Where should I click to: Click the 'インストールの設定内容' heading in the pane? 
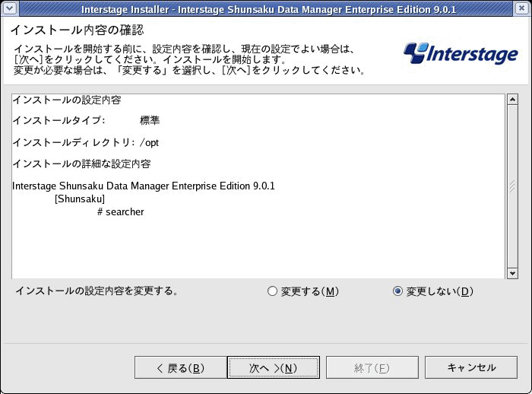pos(67,100)
